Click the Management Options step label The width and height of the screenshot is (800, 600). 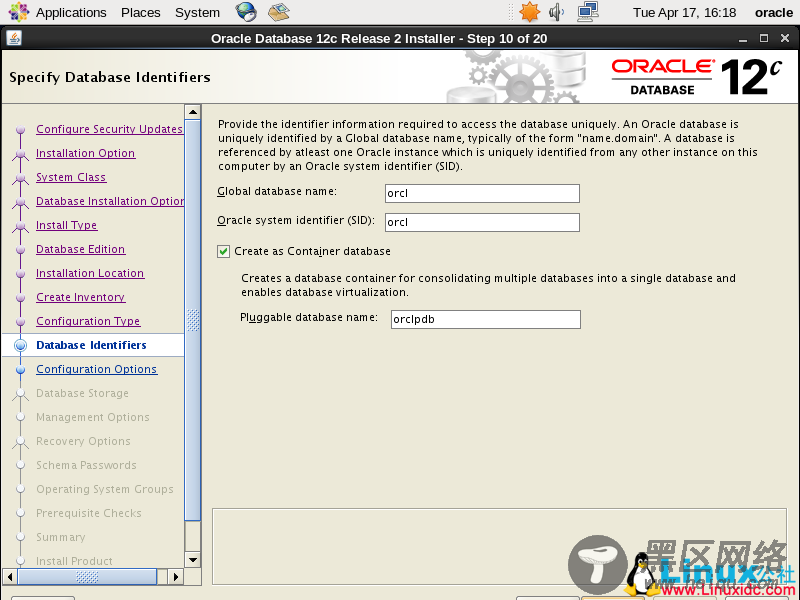pyautogui.click(x=93, y=417)
